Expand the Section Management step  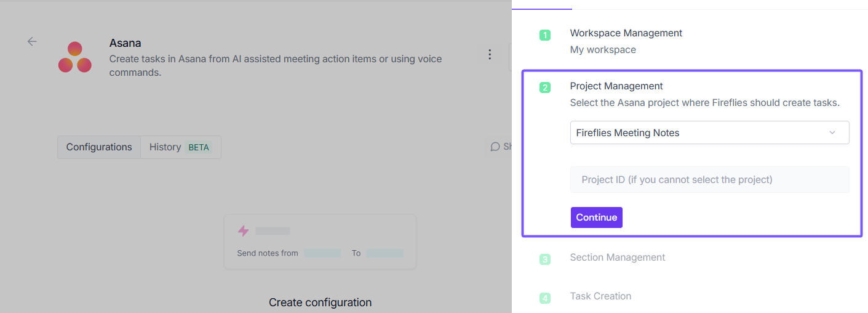coord(617,258)
